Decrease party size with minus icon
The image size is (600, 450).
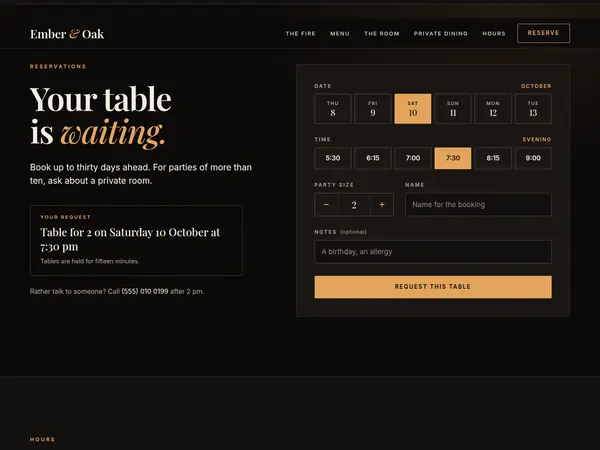326,205
